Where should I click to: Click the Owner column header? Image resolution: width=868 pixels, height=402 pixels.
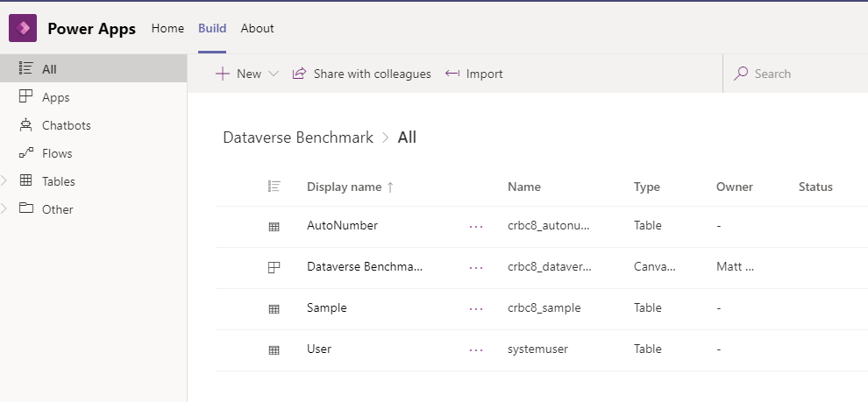pos(734,187)
